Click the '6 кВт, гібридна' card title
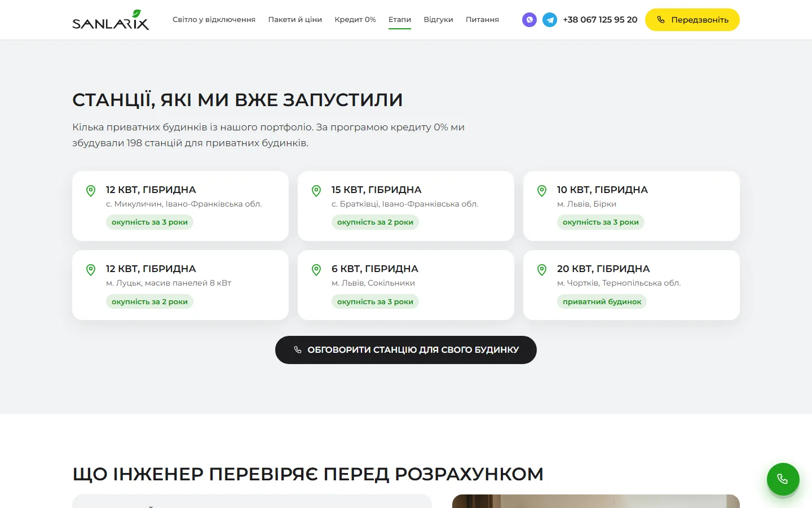 tap(375, 269)
